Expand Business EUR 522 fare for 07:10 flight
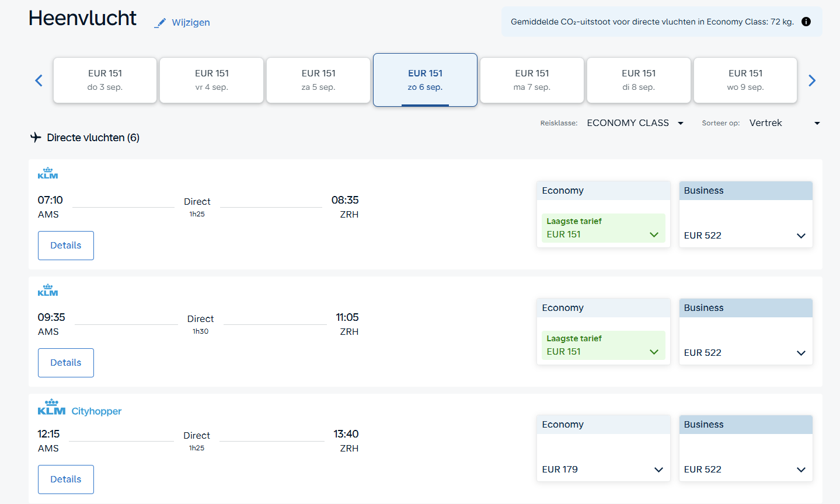This screenshot has height=504, width=840. tap(746, 236)
